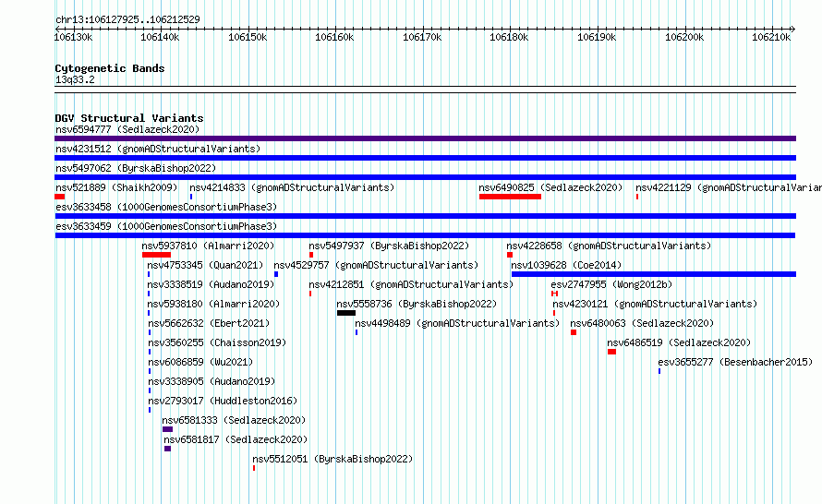Click the 106140k ruler position
The width and height of the screenshot is (822, 504).
[160, 37]
